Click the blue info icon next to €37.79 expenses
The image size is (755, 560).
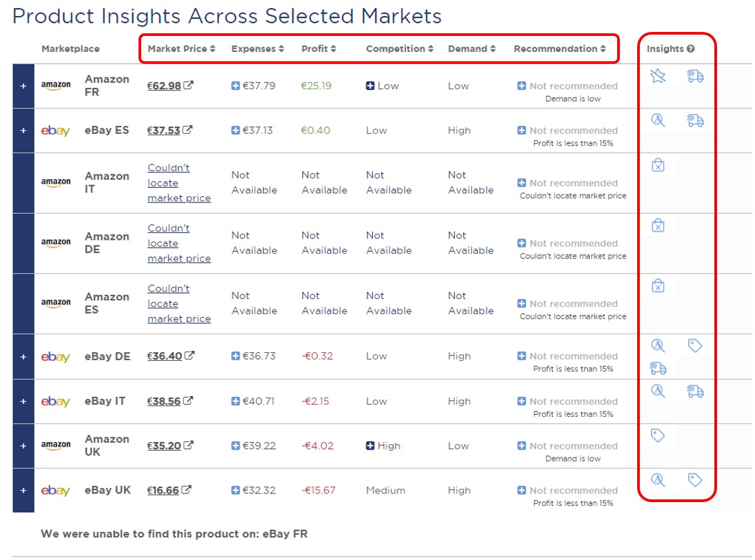236,85
